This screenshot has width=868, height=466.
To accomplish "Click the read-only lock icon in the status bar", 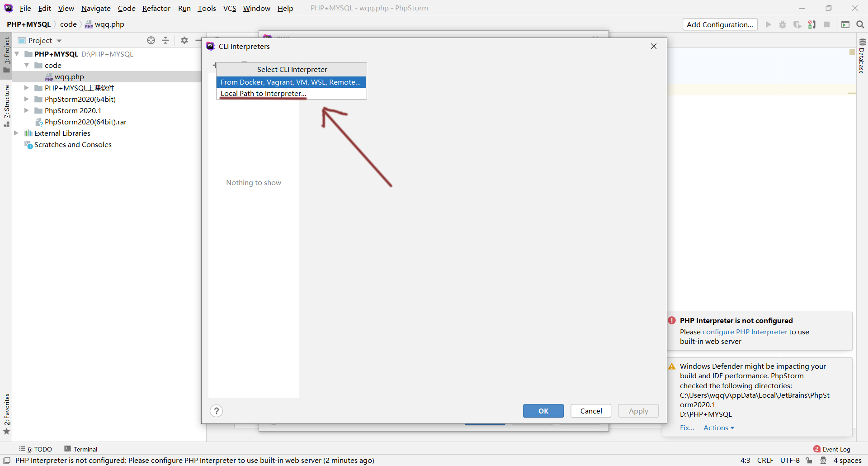I will tap(809, 461).
